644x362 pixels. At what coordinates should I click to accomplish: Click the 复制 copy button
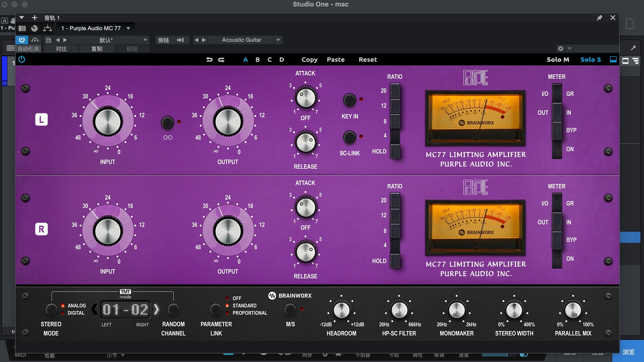pos(97,49)
